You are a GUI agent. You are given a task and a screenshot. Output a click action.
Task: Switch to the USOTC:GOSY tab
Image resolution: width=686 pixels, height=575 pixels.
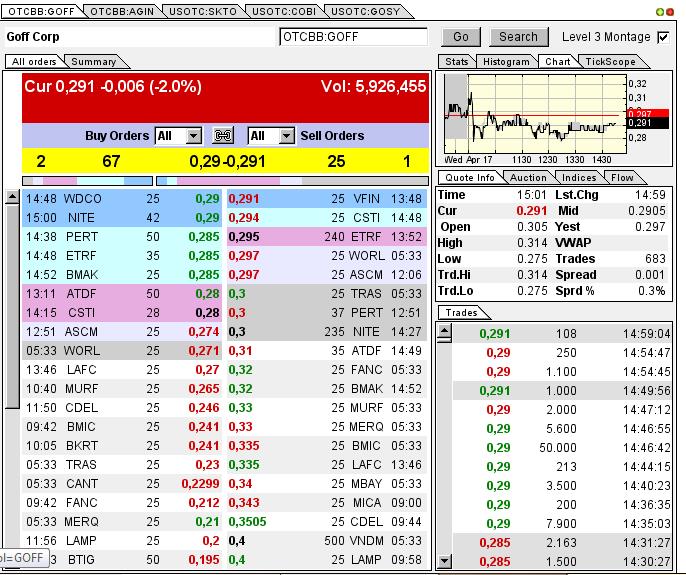365,11
